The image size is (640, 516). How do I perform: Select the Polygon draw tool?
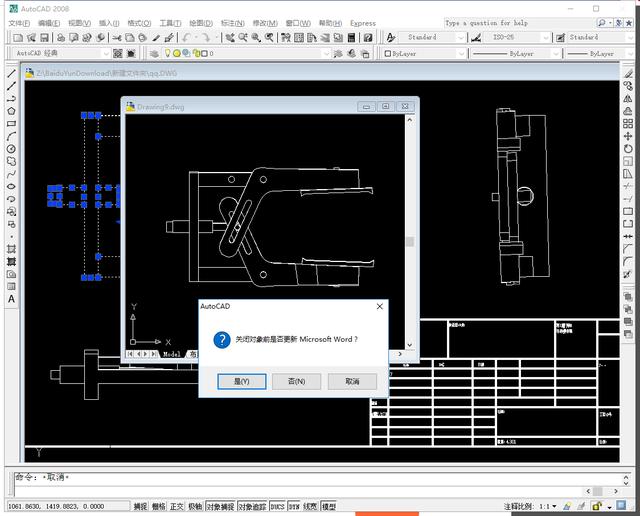click(x=11, y=110)
